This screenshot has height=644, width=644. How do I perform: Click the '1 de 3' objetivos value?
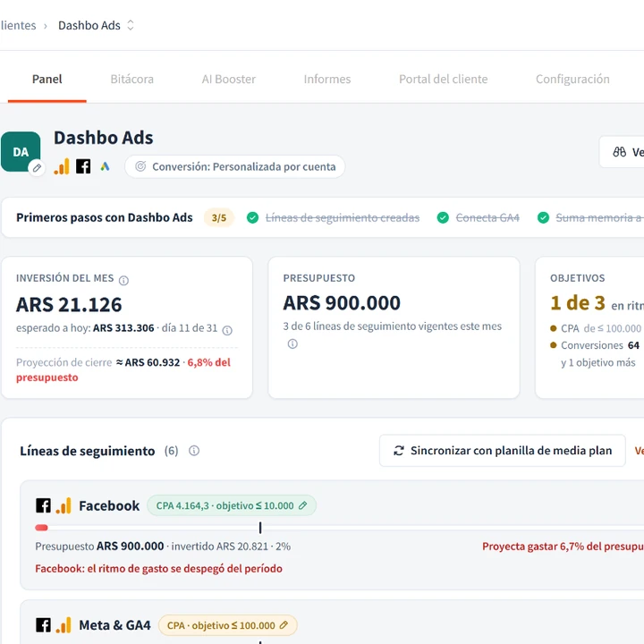pyautogui.click(x=578, y=303)
